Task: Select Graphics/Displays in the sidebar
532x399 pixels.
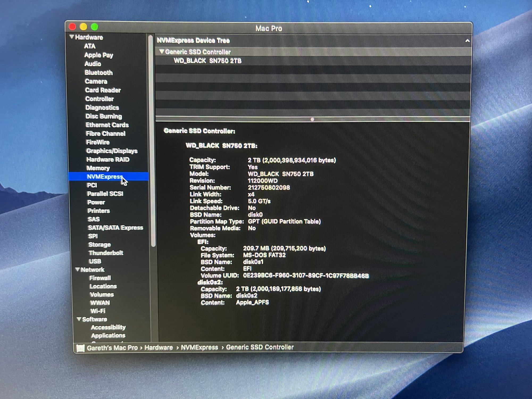Action: pyautogui.click(x=112, y=151)
